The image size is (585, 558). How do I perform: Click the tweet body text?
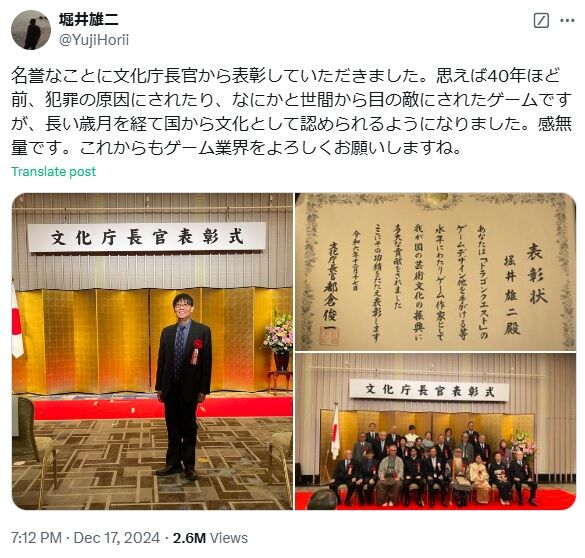coord(292,112)
